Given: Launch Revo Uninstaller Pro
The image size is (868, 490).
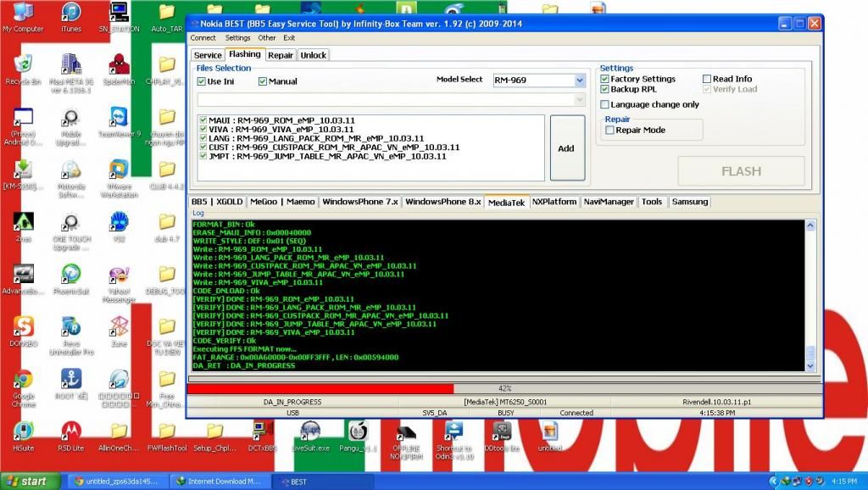Looking at the screenshot, I should click(71, 336).
